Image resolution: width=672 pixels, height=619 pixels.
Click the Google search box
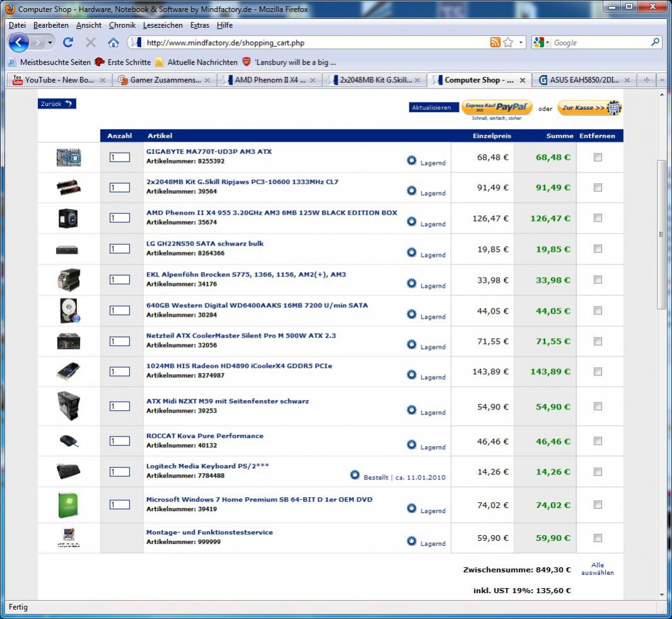tap(600, 42)
